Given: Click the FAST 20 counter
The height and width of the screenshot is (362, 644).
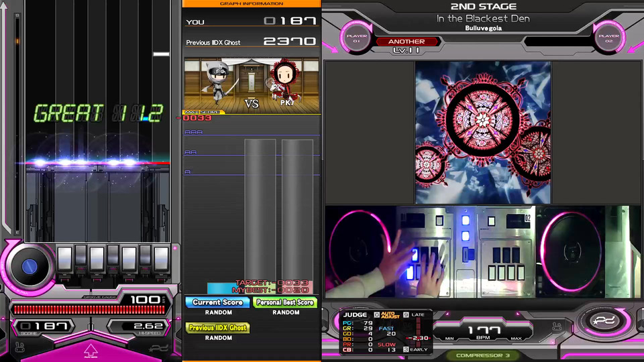Looking at the screenshot, I should 387,331.
